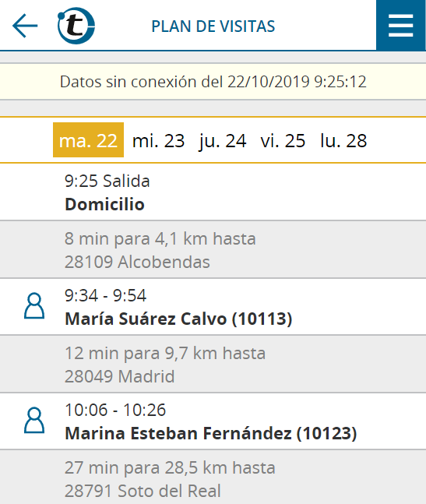Select the 9:34 - 9:54 time slot
Image resolution: width=426 pixels, height=504 pixels.
point(106,295)
